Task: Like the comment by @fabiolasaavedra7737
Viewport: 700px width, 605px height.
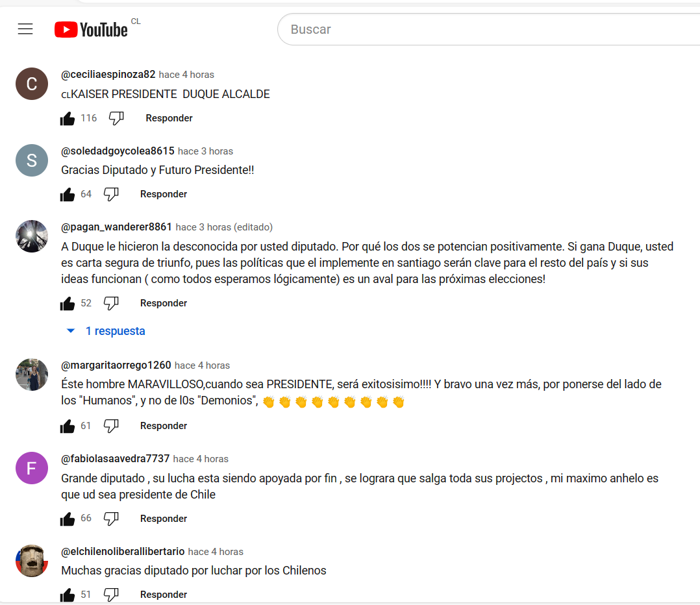Action: coord(68,519)
